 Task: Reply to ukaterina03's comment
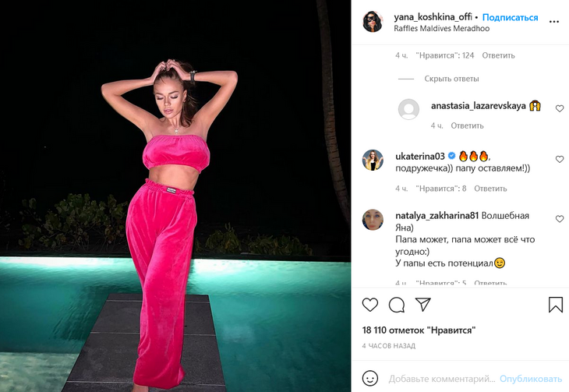[490, 189]
